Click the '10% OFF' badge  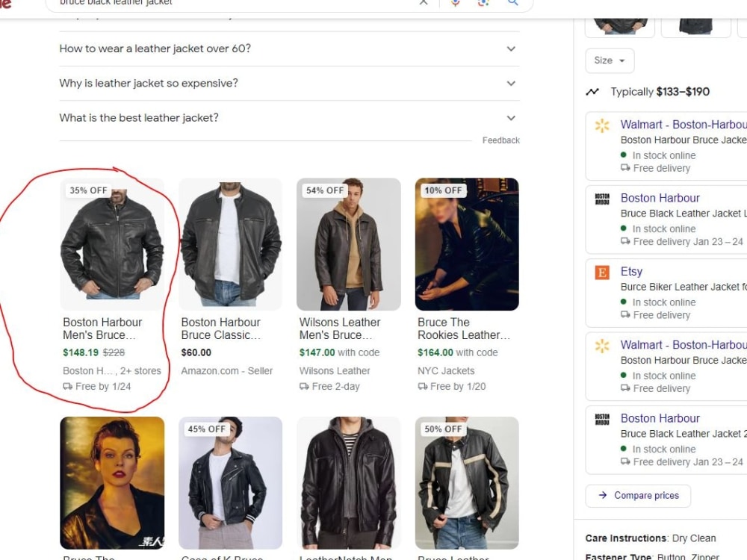click(x=443, y=190)
